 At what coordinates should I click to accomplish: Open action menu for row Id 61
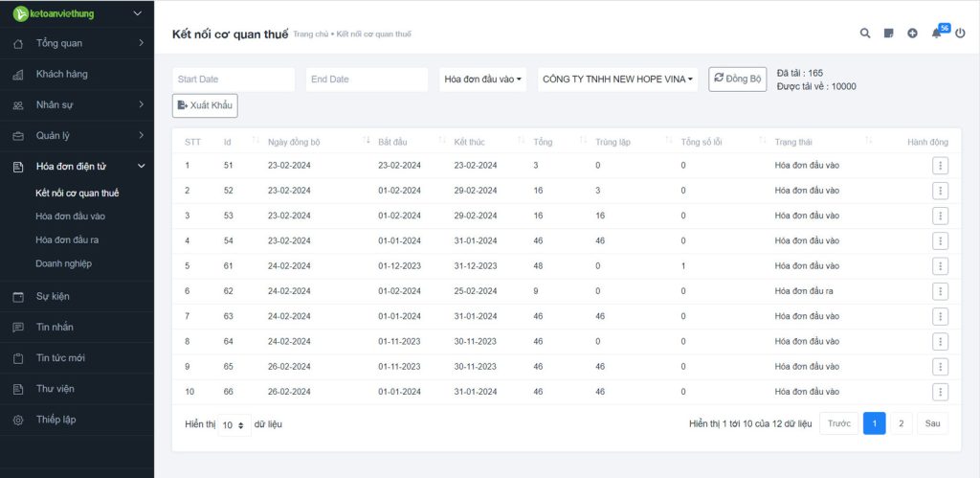point(940,266)
